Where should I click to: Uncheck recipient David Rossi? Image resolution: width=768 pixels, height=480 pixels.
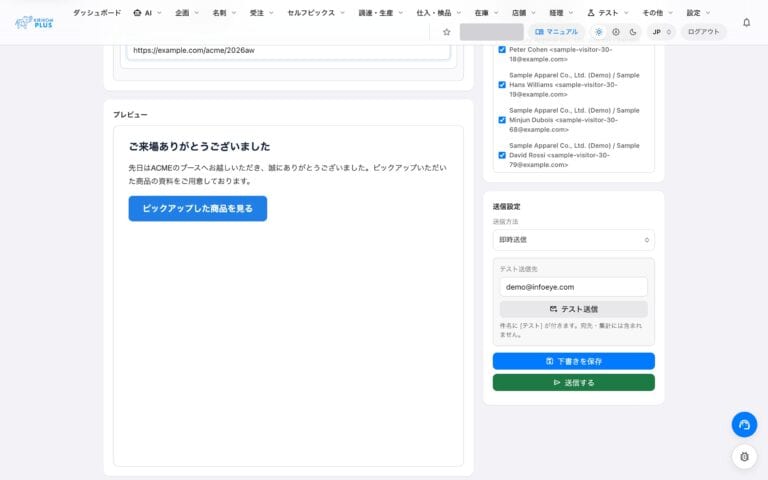point(502,155)
